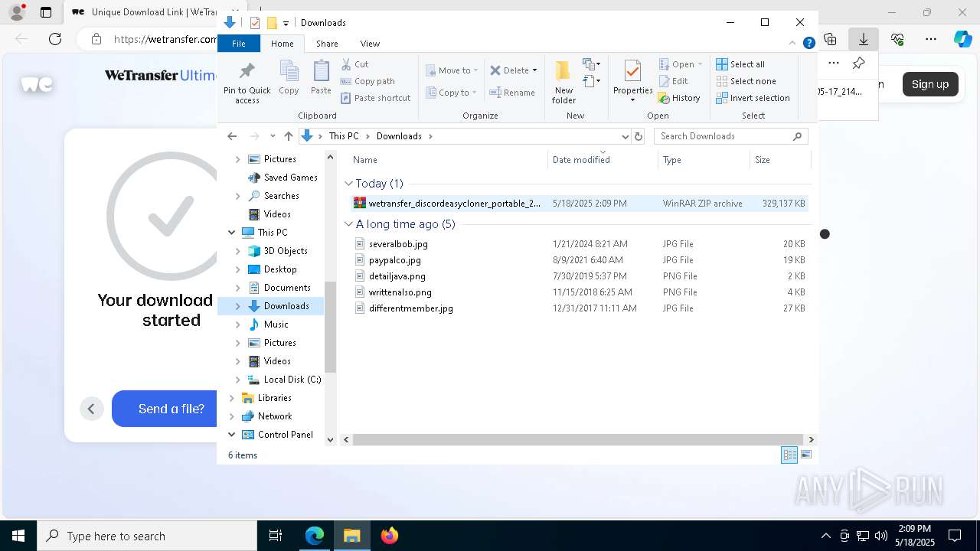
Task: Select Music in navigation pane
Action: (x=276, y=324)
